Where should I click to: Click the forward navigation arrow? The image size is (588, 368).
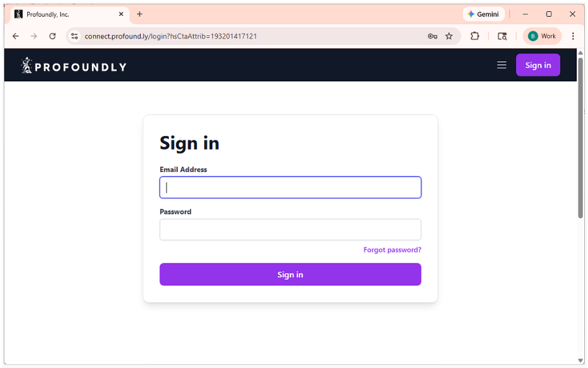pyautogui.click(x=34, y=36)
